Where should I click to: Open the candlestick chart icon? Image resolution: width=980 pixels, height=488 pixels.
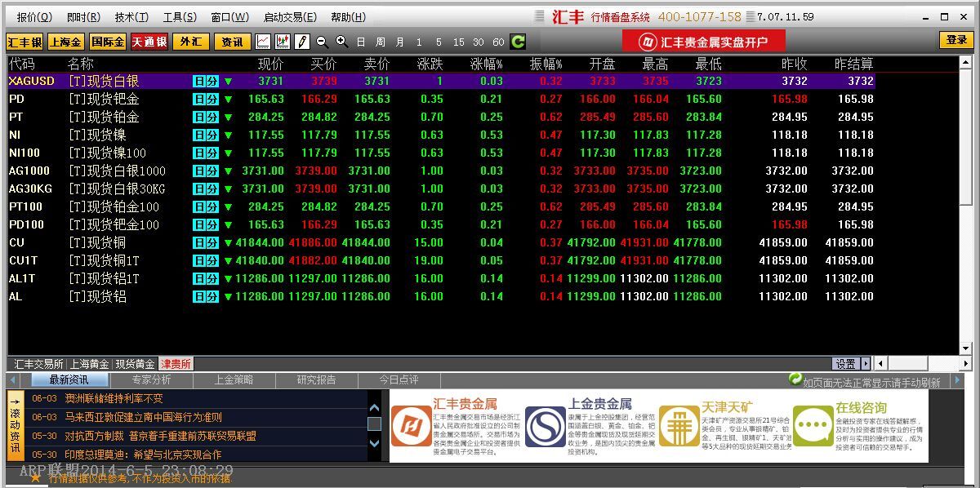click(283, 42)
